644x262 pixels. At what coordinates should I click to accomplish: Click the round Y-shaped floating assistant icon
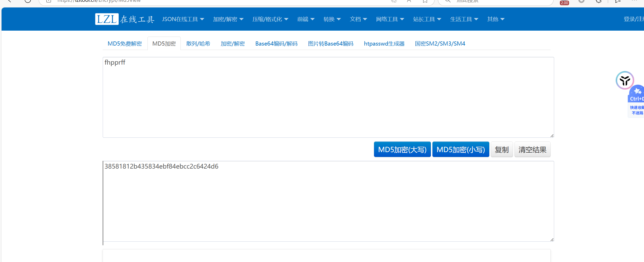click(x=625, y=80)
